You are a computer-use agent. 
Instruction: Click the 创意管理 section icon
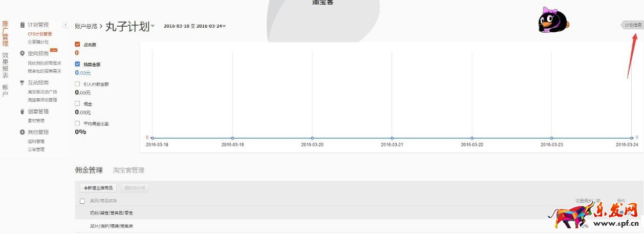[22, 111]
